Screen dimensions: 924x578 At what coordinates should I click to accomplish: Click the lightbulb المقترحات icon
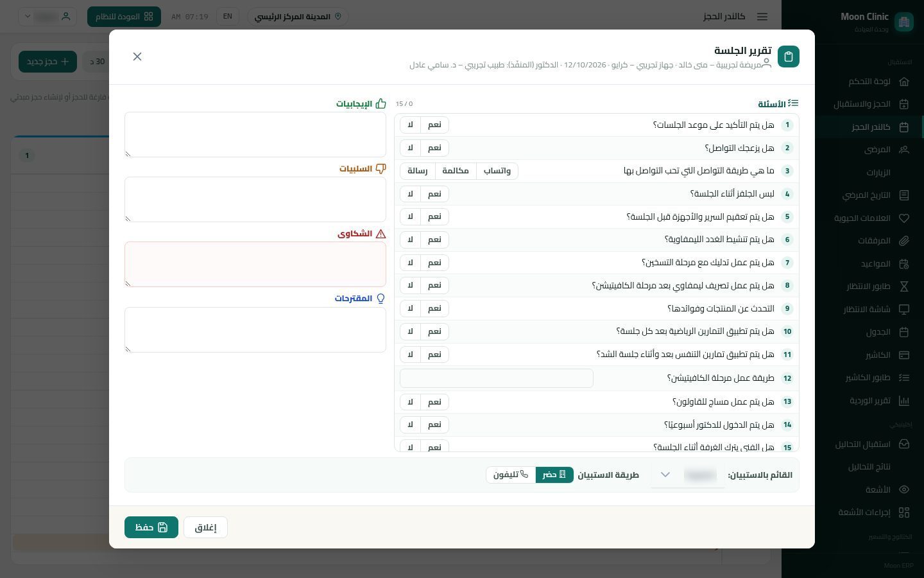(381, 299)
